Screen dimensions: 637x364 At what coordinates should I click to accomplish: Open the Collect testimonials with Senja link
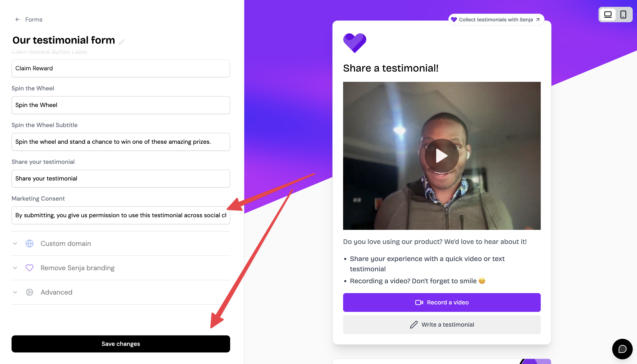pos(496,19)
